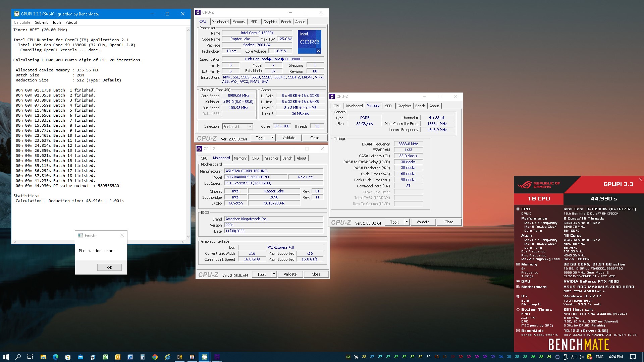Screen dimensions: 644x362
Task: Open Windows Security tray icon with red X
Action: [x=589, y=357]
